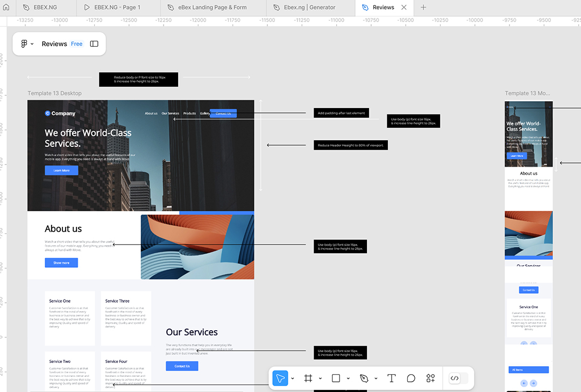Expand the shape tools dropdown arrow
The image size is (581, 392).
pyautogui.click(x=348, y=379)
